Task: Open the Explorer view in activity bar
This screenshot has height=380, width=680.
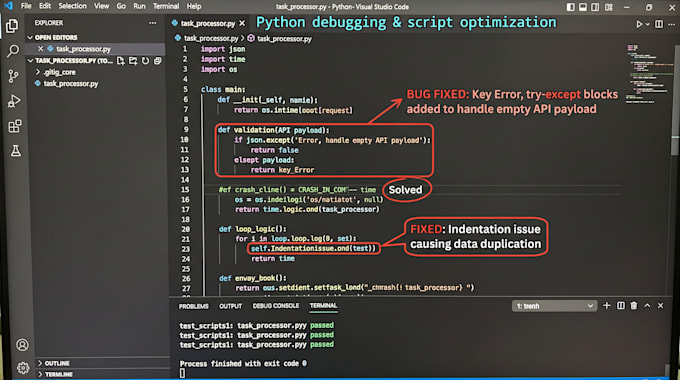Action: coord(12,26)
